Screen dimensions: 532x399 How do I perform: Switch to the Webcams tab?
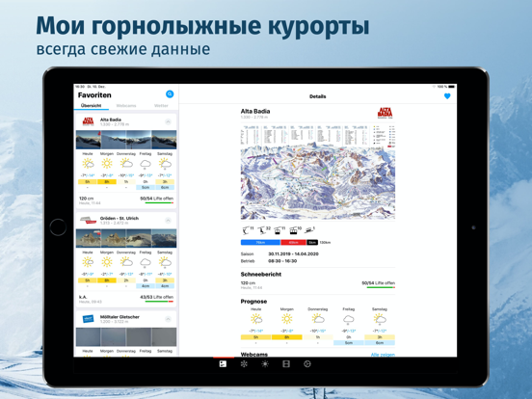coord(126,105)
